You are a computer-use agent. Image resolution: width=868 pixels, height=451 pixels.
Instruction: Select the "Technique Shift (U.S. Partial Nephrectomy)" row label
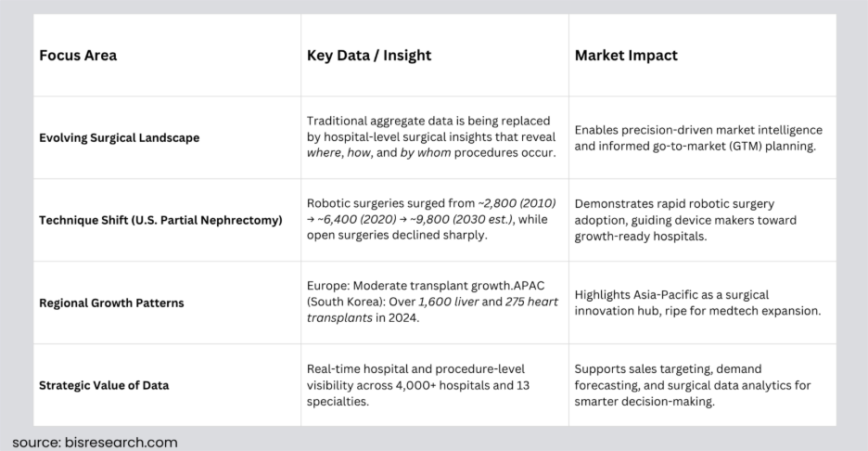tap(160, 221)
